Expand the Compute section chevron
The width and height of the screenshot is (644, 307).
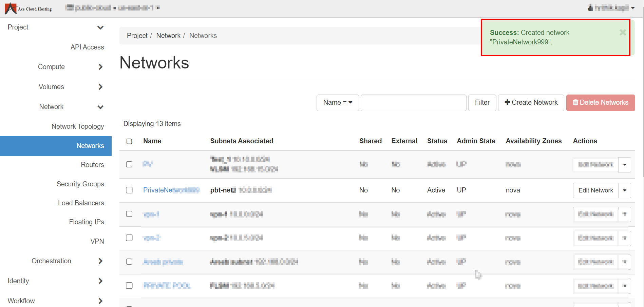[x=100, y=67]
